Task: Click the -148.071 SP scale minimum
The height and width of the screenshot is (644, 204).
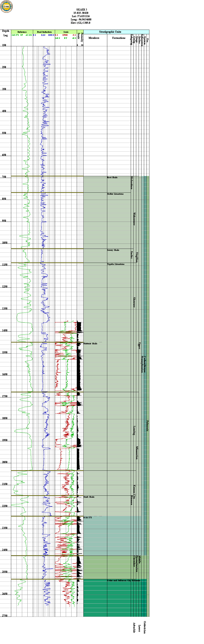Action: tap(15, 35)
